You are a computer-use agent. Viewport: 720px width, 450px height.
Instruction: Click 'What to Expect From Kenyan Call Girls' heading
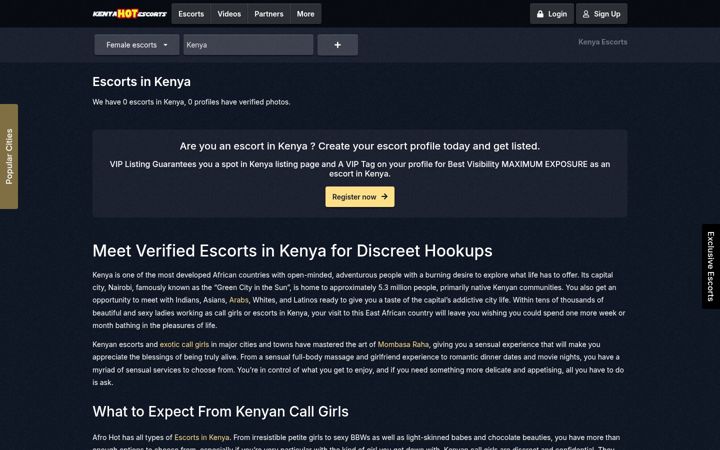point(220,411)
